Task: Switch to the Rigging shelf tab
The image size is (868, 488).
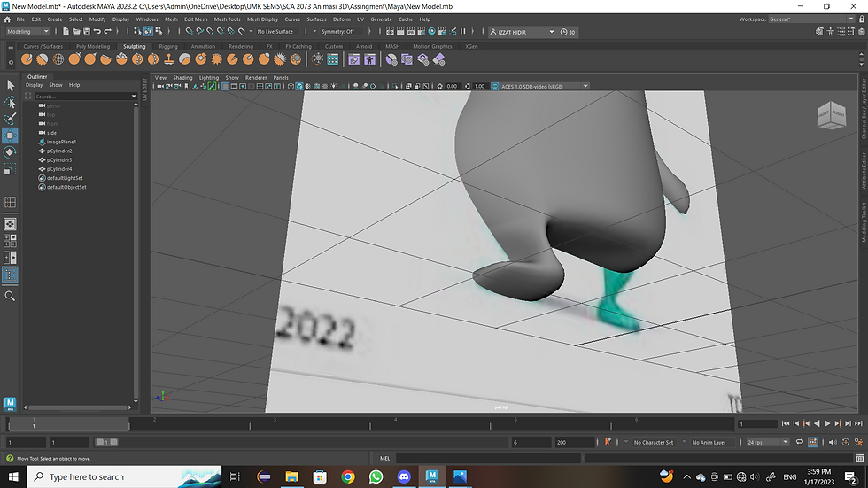Action: [x=167, y=46]
